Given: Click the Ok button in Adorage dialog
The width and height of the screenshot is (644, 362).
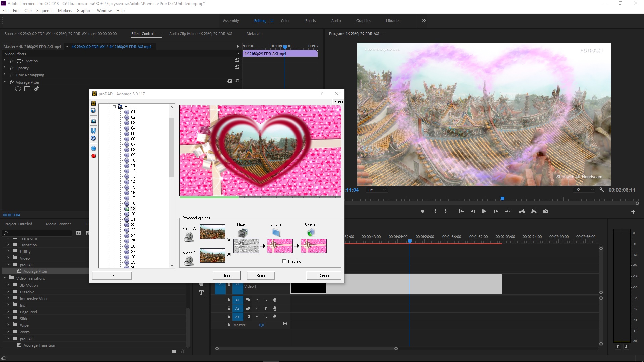Looking at the screenshot, I should click(112, 276).
